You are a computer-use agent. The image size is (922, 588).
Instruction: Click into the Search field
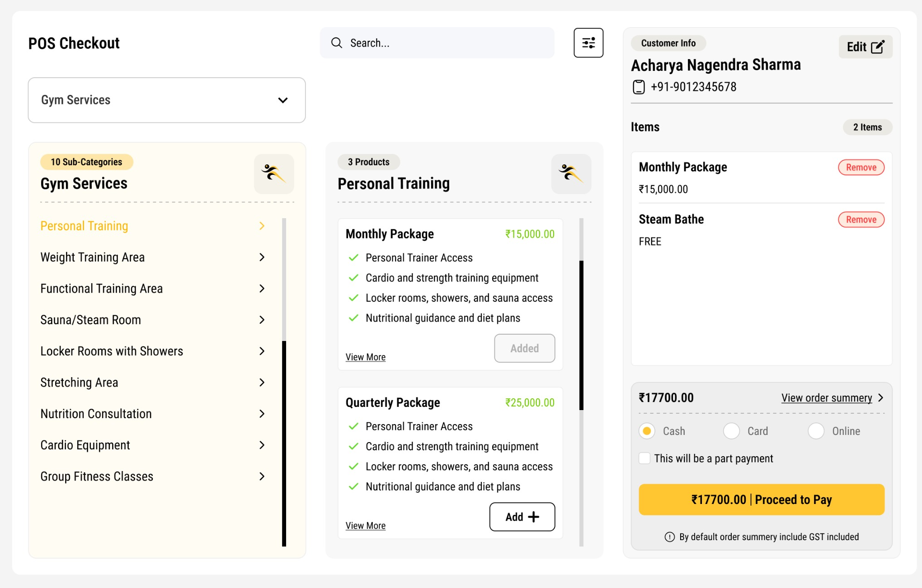coord(447,43)
